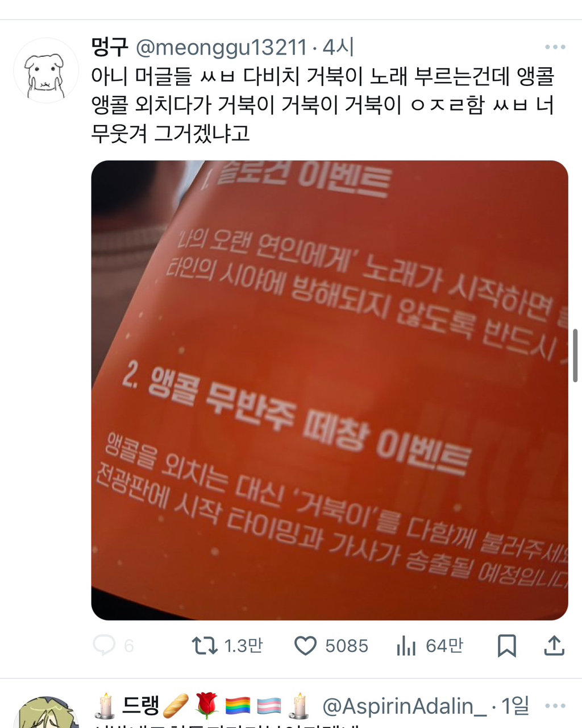Open 멍구's dog profile avatar
582x728 pixels.
46,71
